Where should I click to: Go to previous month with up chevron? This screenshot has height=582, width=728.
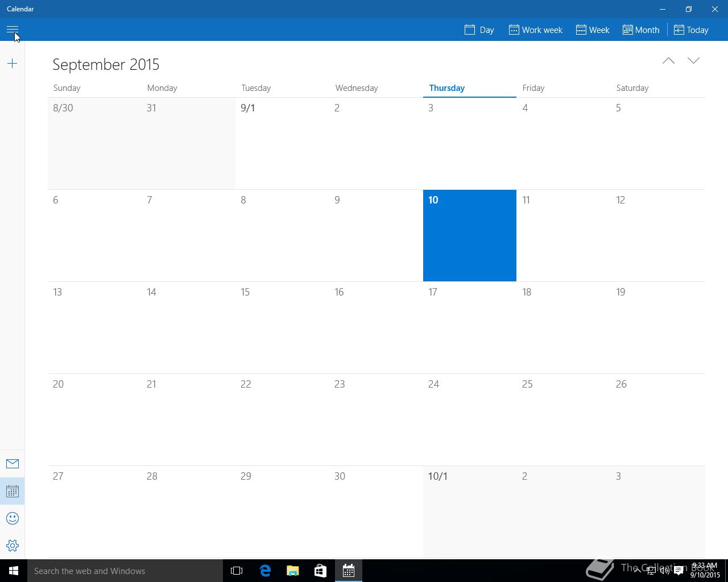click(x=668, y=60)
